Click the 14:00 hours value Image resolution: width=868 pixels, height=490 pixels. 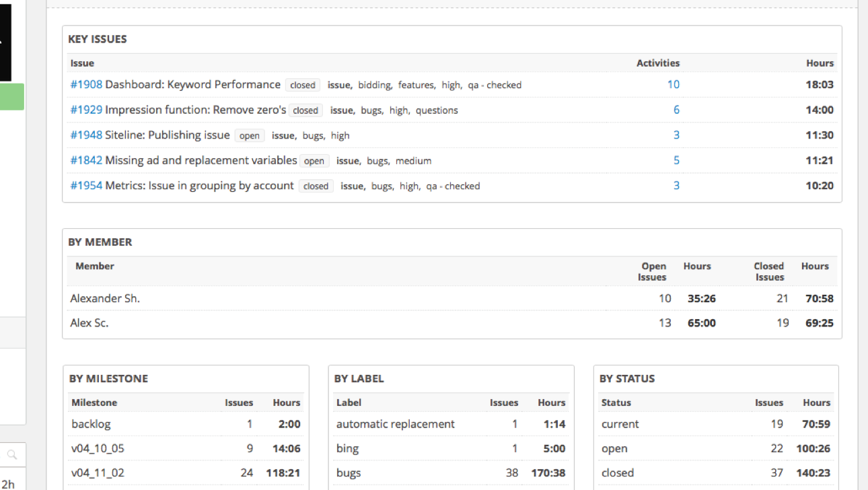(x=820, y=110)
